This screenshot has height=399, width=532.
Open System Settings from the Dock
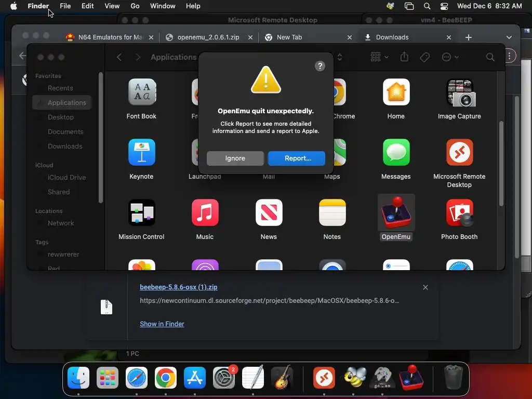(x=224, y=378)
